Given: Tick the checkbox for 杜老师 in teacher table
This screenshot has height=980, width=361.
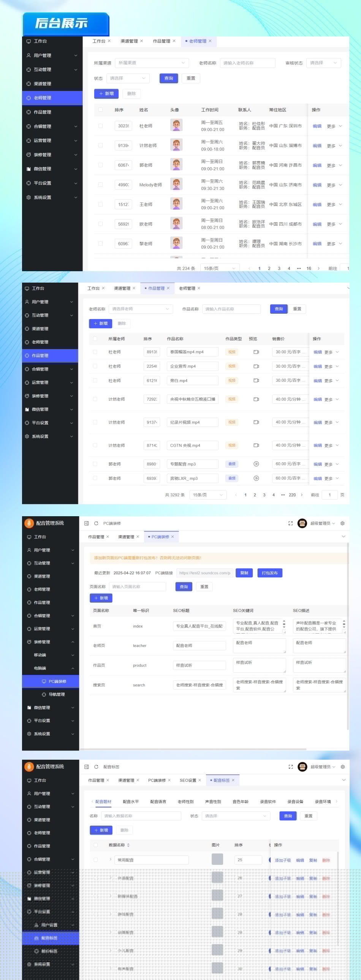Looking at the screenshot, I should 100,126.
